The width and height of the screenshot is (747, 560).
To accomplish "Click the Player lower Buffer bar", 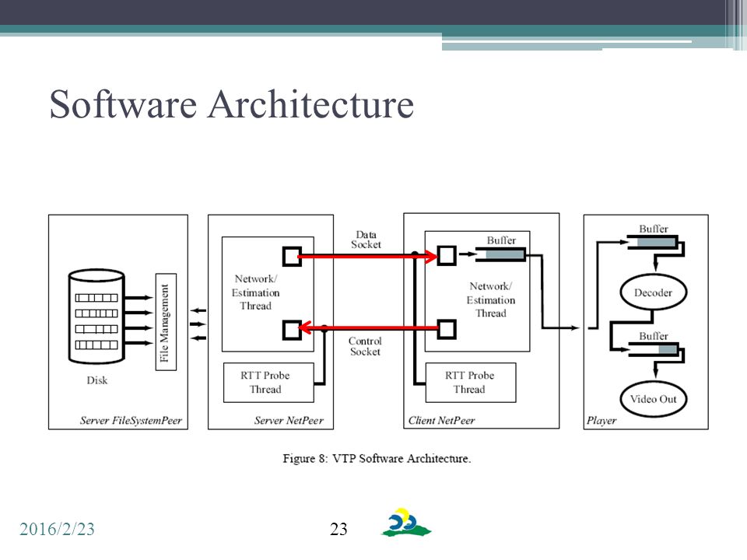I will [653, 349].
